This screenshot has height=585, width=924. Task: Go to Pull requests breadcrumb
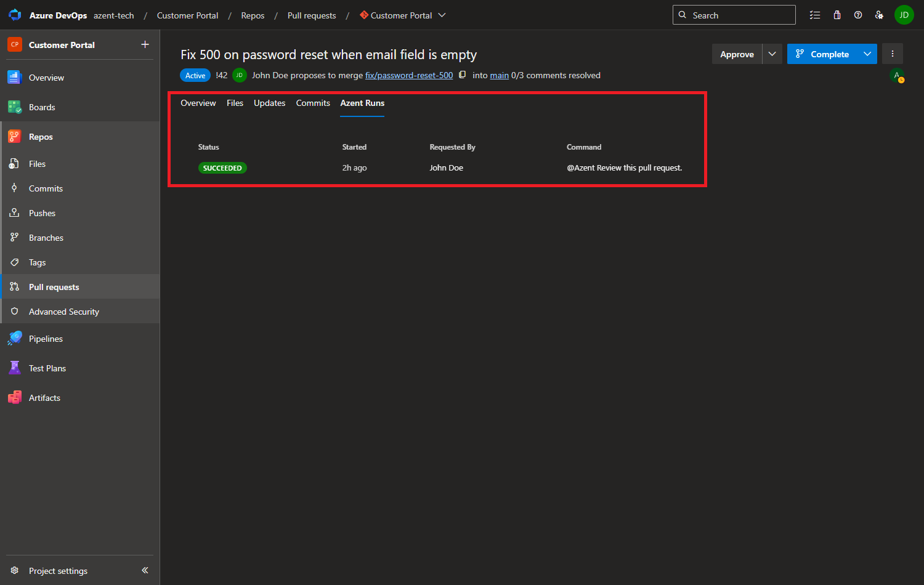tap(312, 15)
